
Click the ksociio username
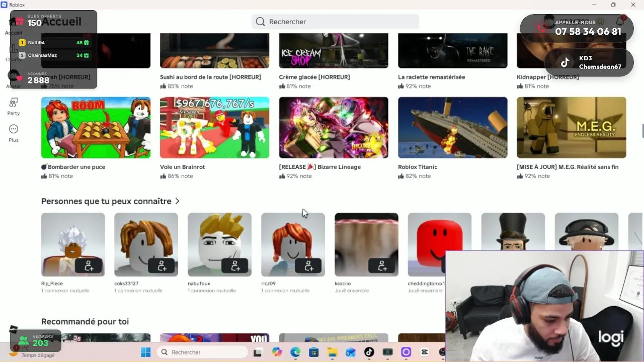(x=343, y=284)
